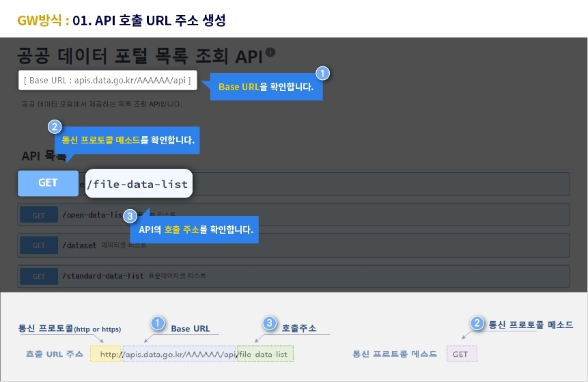Image resolution: width=588 pixels, height=382 pixels.
Task: Click the number 2 badge above the protocol method callout
Action: pos(55,128)
